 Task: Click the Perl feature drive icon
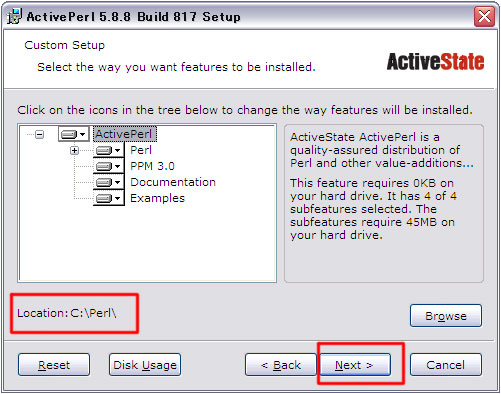click(x=104, y=150)
